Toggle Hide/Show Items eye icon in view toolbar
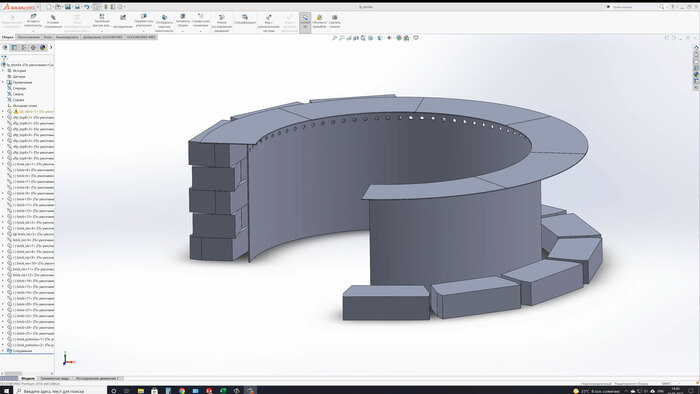 pyautogui.click(x=389, y=38)
